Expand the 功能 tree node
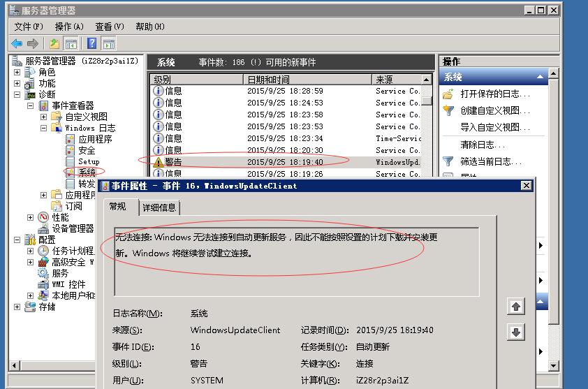The image size is (588, 389). (17, 83)
